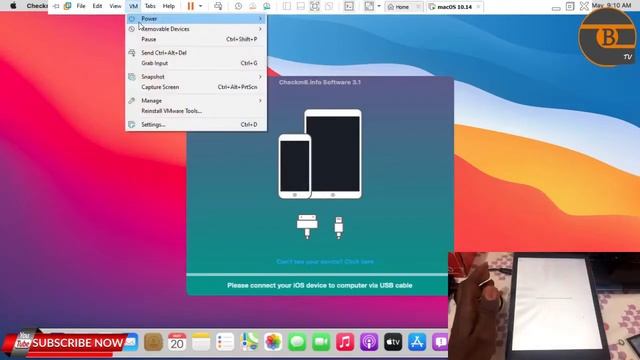Image resolution: width=640 pixels, height=360 pixels.
Task: Click the iPhone illustration in Checkm8 window
Action: 295,167
